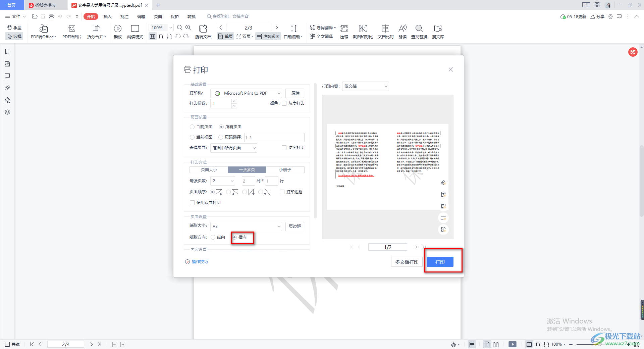
Task: Open the comments panel in left sidebar
Action: click(7, 76)
